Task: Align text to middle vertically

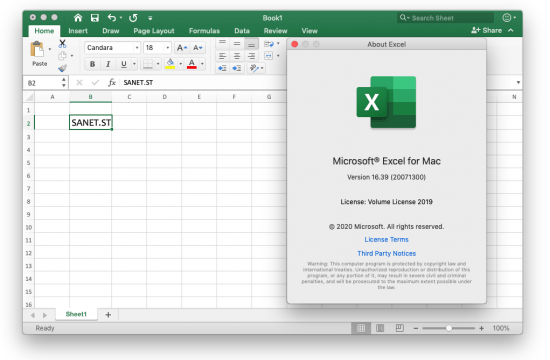Action: point(237,44)
